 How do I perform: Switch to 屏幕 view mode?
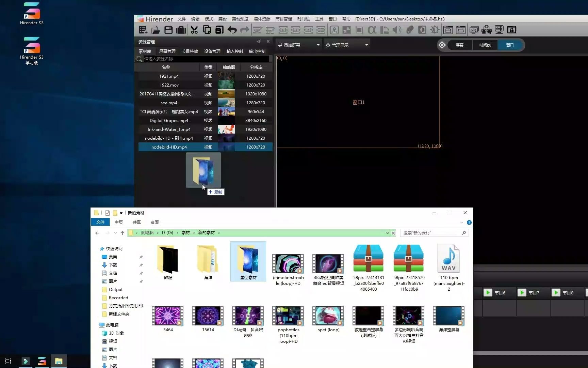point(460,45)
